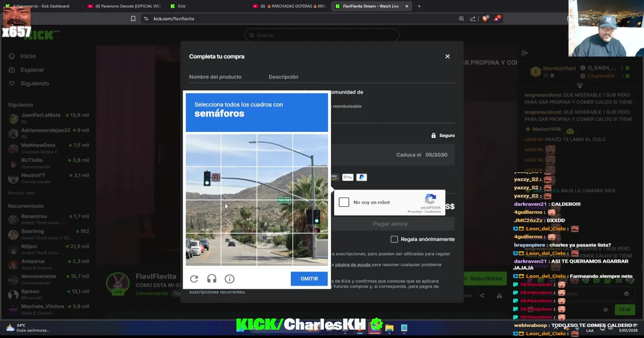Screen dimensions: 644x338
Task: Open Bananirou recommended channel
Action: 48,219
